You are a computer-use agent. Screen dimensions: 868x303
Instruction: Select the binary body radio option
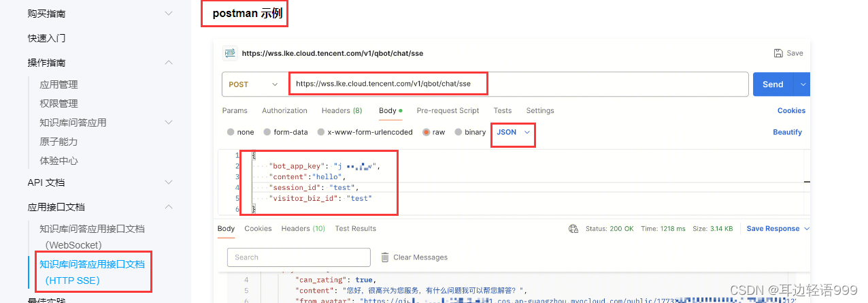tap(458, 132)
